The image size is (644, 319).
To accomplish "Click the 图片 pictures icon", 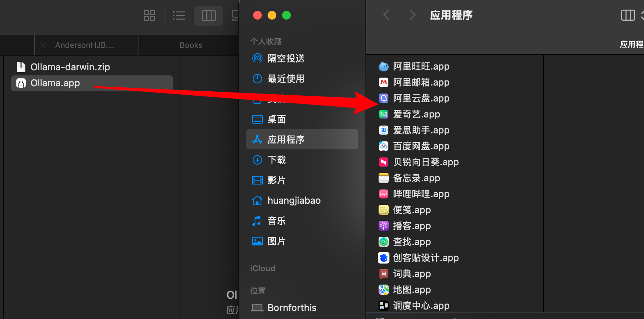I will point(257,241).
